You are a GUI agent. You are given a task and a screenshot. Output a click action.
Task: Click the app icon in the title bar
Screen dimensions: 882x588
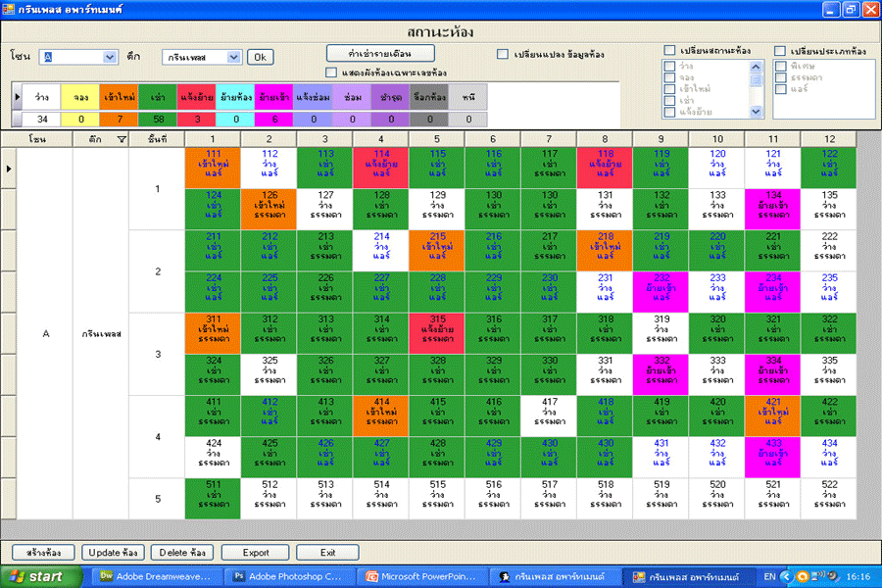(10, 9)
